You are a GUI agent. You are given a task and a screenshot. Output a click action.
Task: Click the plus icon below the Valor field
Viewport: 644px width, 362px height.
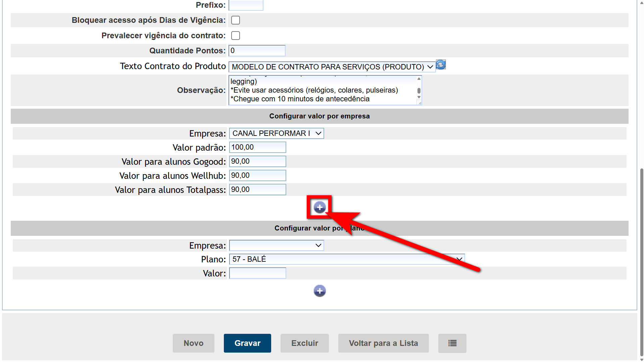(319, 291)
